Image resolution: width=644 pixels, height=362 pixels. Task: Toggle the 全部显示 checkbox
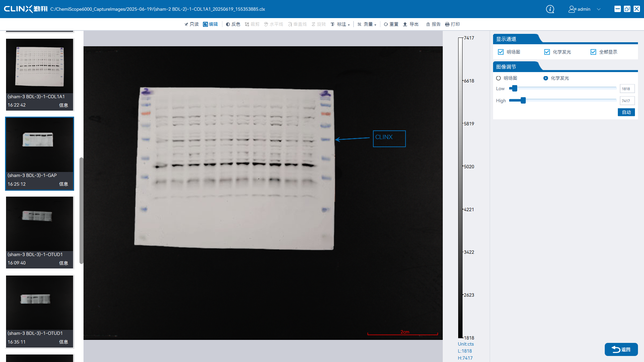click(x=593, y=52)
